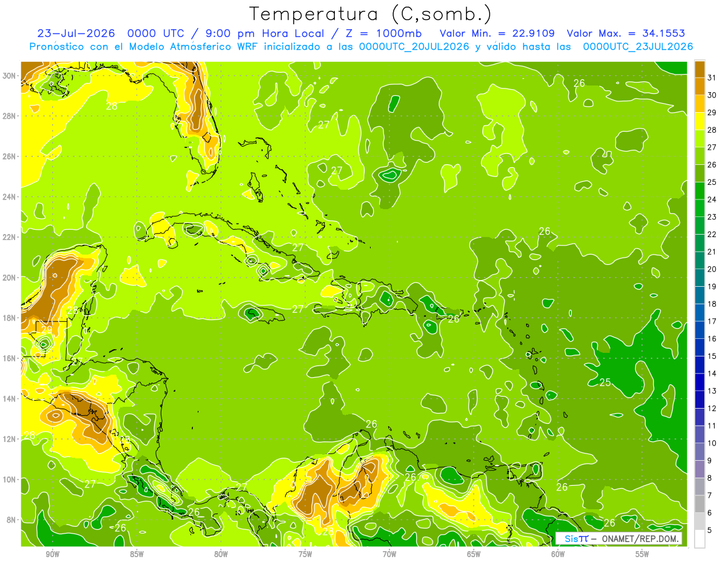This screenshot has height=562, width=728.
Task: Click the 26N latitude label
Action: click(x=10, y=156)
